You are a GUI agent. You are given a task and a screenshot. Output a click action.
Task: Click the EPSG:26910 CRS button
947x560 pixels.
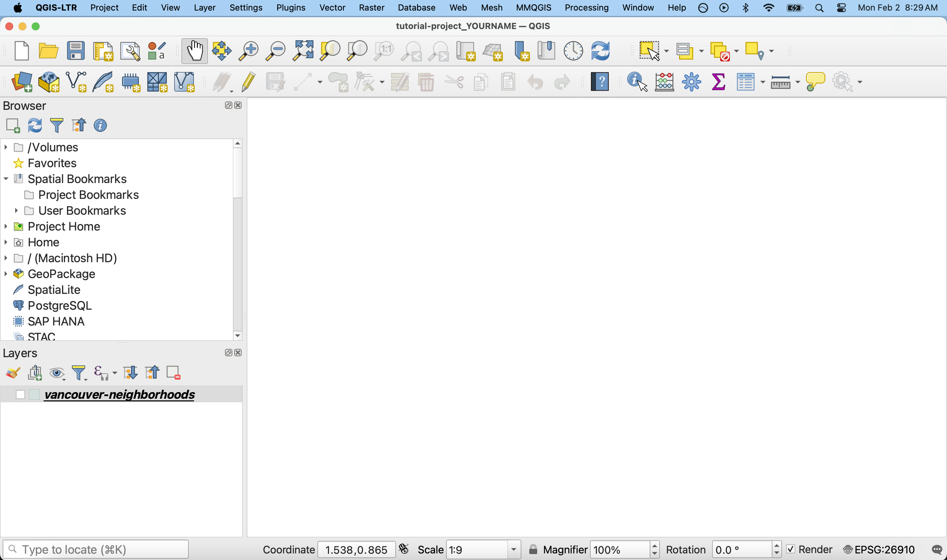[879, 549]
